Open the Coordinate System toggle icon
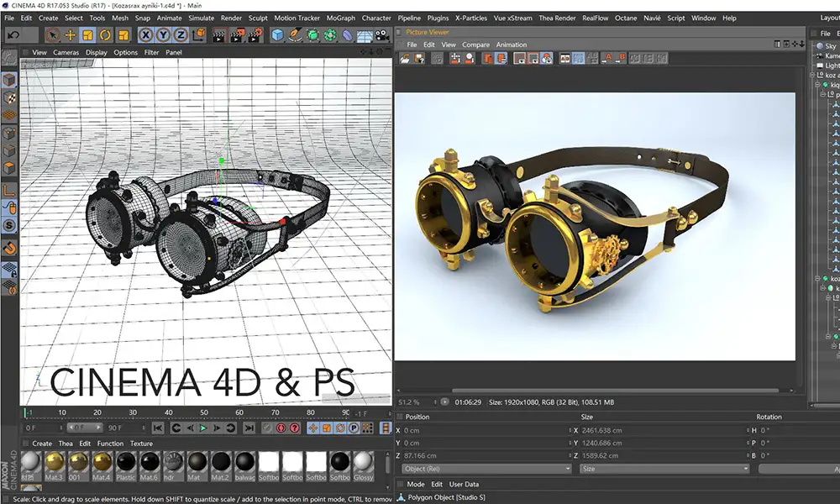Screen dimensions: 840x504 (x=199, y=35)
